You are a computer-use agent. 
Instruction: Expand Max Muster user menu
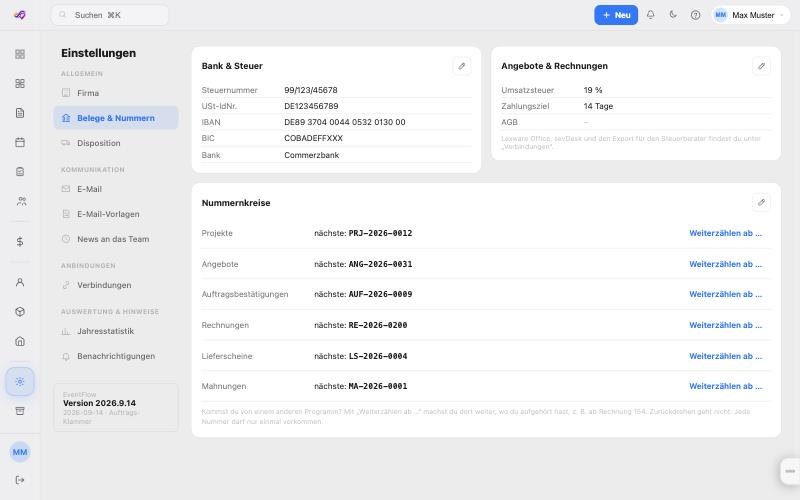pyautogui.click(x=751, y=15)
